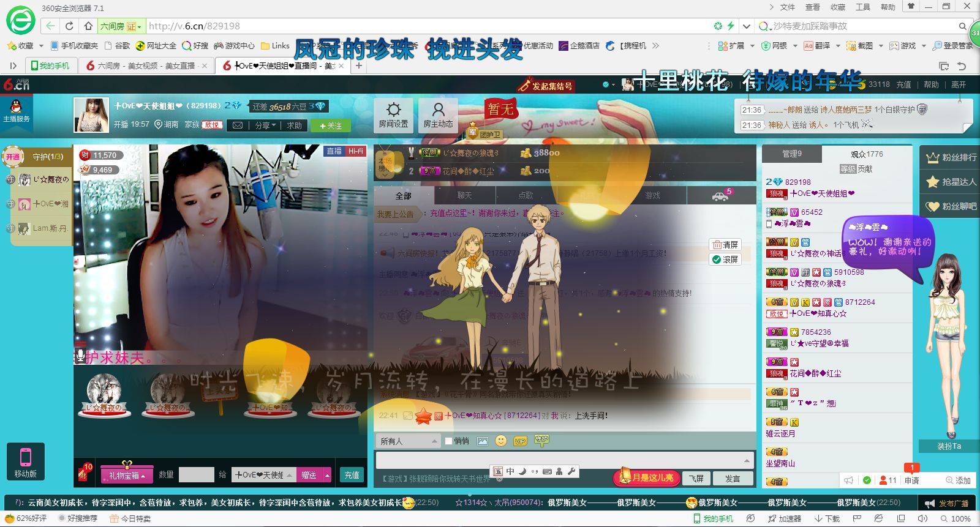The image size is (980, 527).
Task: Open 粉丝排行 fan ranking crown
Action: [x=951, y=157]
